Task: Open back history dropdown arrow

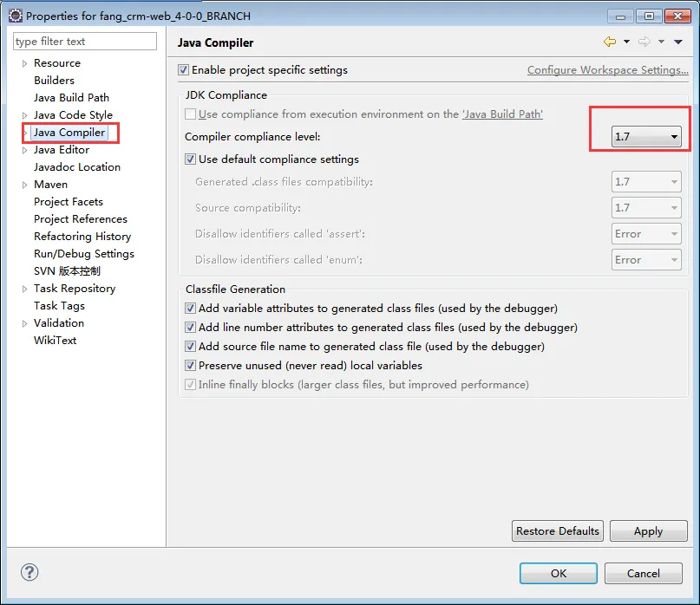Action: click(x=625, y=42)
